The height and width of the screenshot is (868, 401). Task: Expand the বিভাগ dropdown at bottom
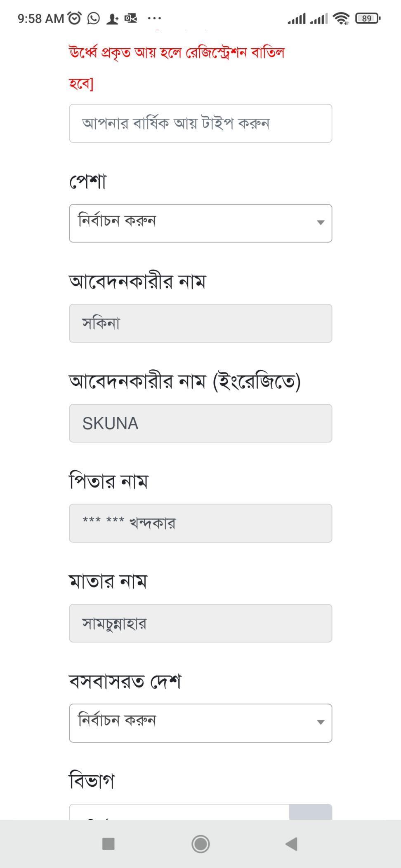point(200,812)
